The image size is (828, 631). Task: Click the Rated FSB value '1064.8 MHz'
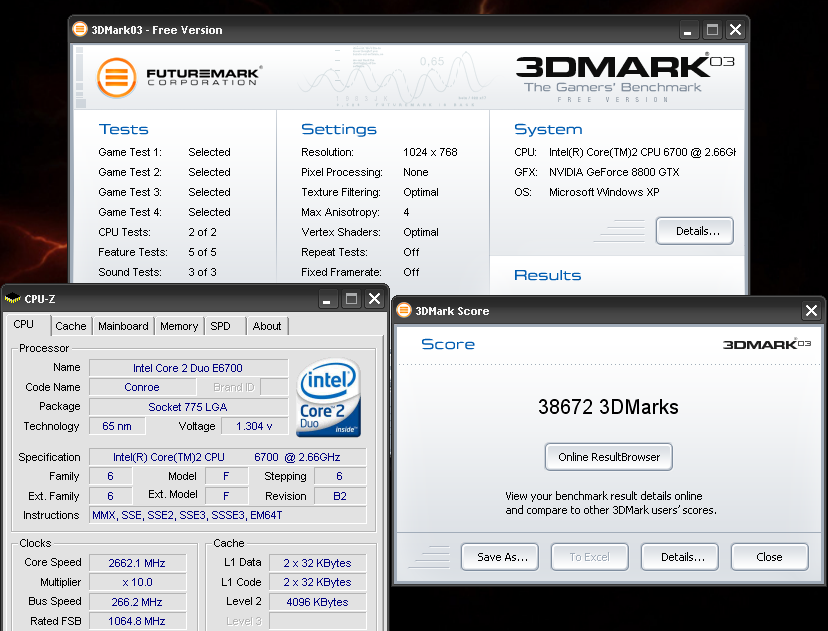coord(137,621)
